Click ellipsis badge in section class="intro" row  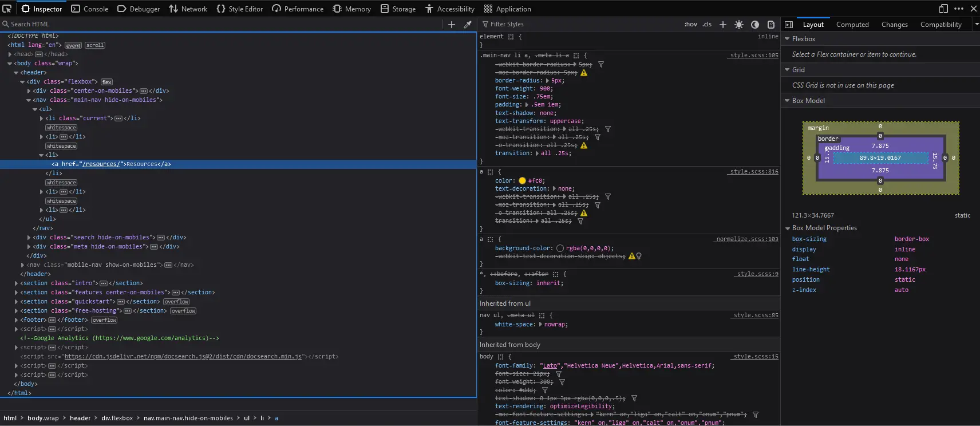pos(104,283)
